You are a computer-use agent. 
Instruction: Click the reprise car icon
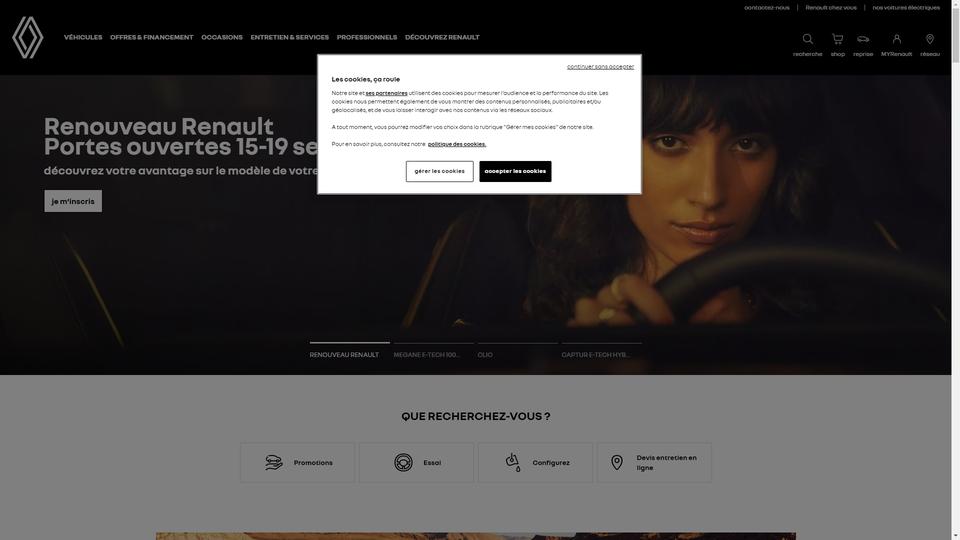[x=863, y=39]
